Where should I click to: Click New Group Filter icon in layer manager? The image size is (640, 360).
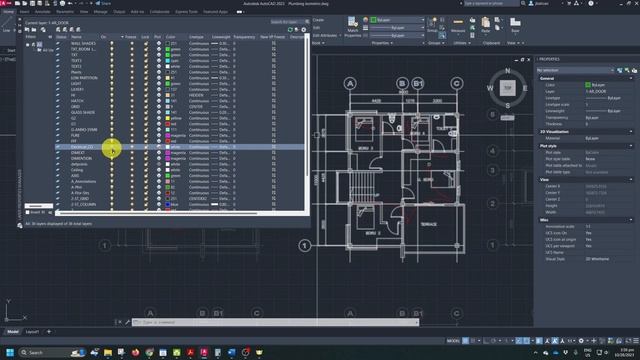pyautogui.click(x=34, y=29)
